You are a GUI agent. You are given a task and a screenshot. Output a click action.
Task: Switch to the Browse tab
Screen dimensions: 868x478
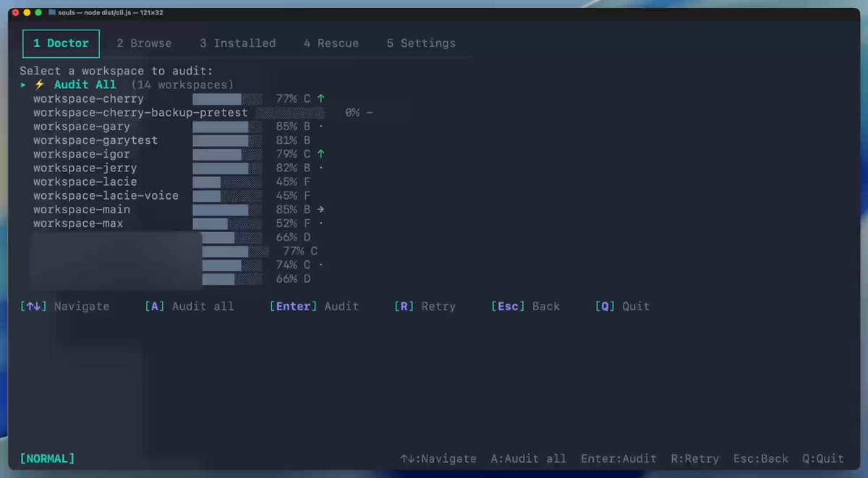[144, 43]
